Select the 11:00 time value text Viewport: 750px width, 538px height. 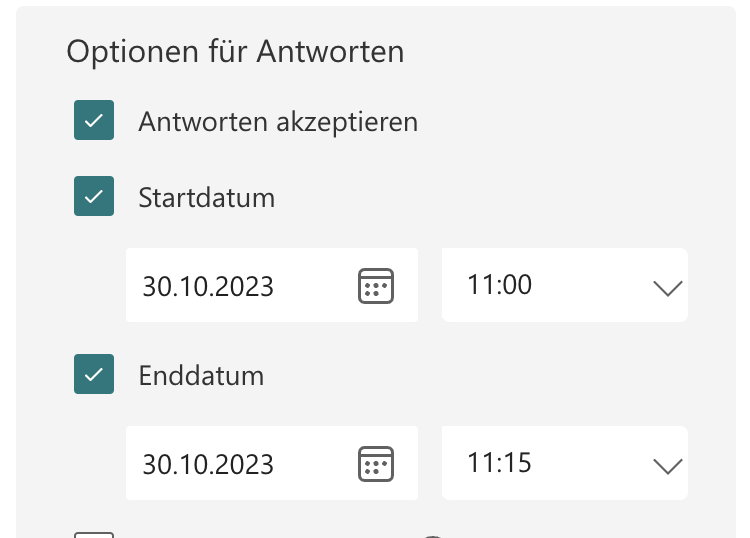pos(500,285)
